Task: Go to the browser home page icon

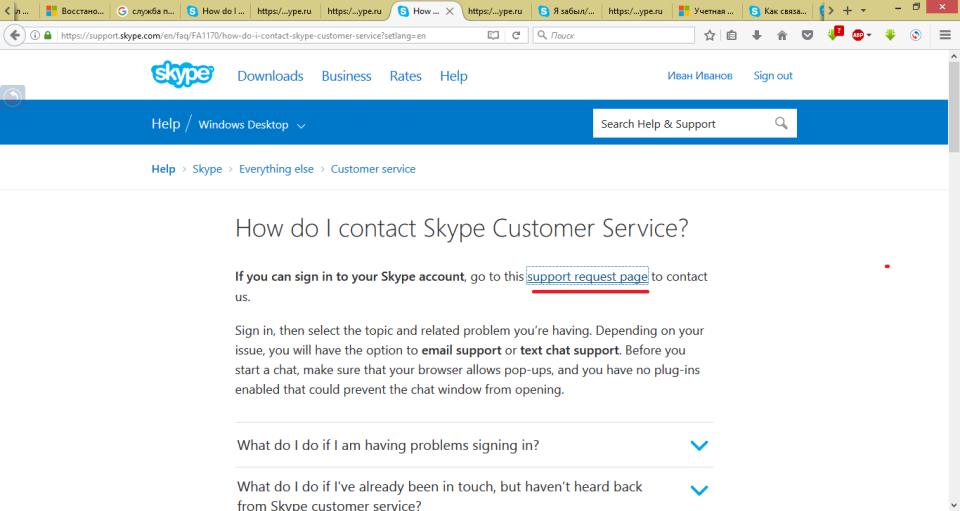Action: coord(782,35)
